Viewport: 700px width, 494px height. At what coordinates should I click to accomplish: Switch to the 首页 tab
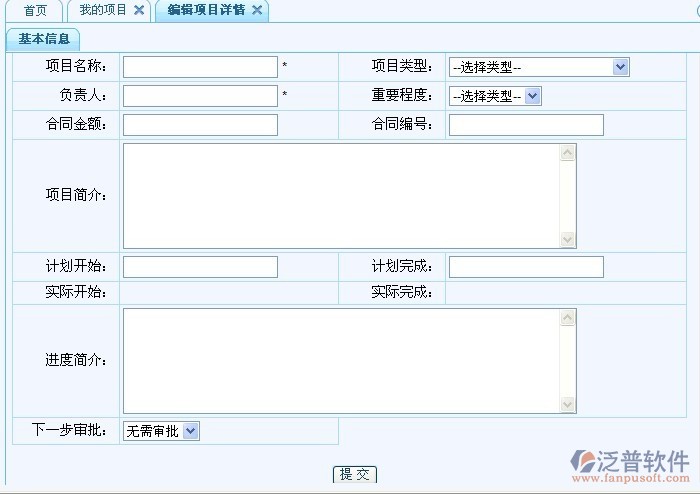click(x=35, y=10)
